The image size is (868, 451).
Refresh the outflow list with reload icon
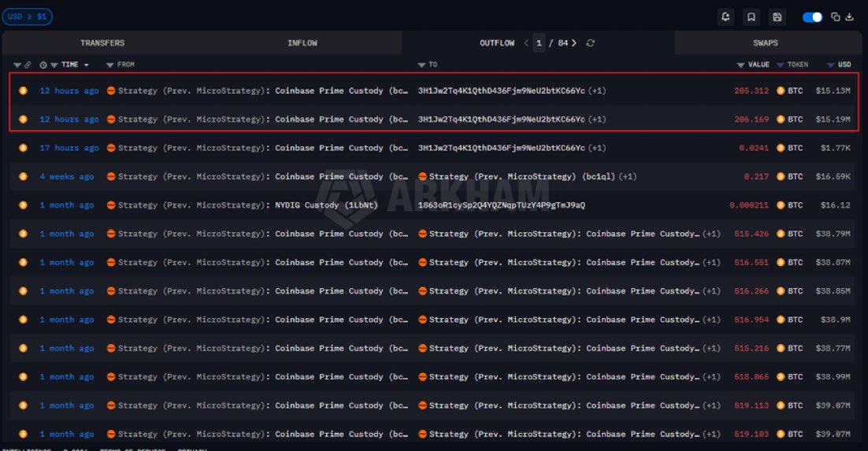coord(591,43)
